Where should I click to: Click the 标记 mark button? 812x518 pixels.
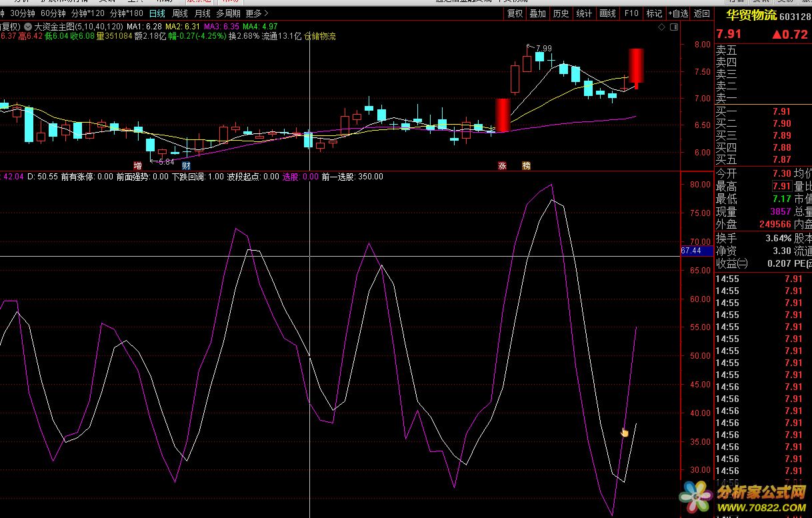[654, 13]
